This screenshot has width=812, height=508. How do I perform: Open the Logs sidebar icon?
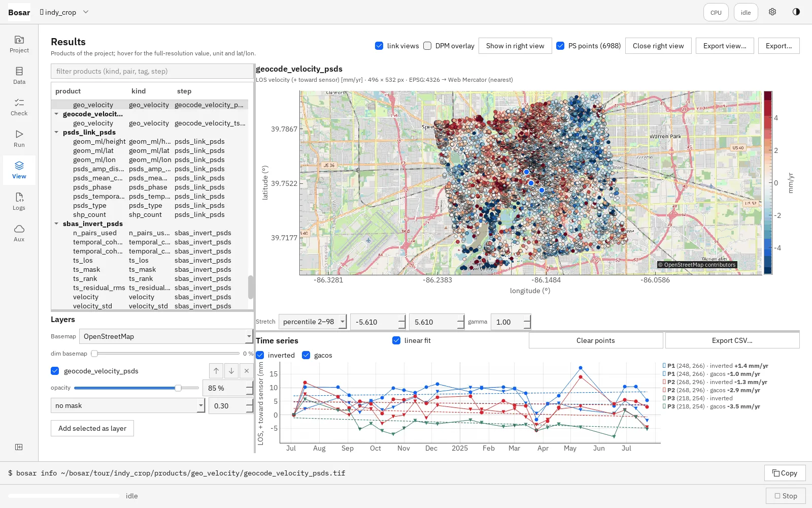point(19,201)
